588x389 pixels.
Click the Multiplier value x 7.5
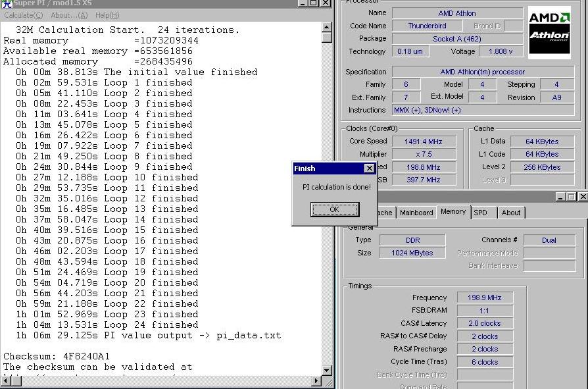pos(424,154)
